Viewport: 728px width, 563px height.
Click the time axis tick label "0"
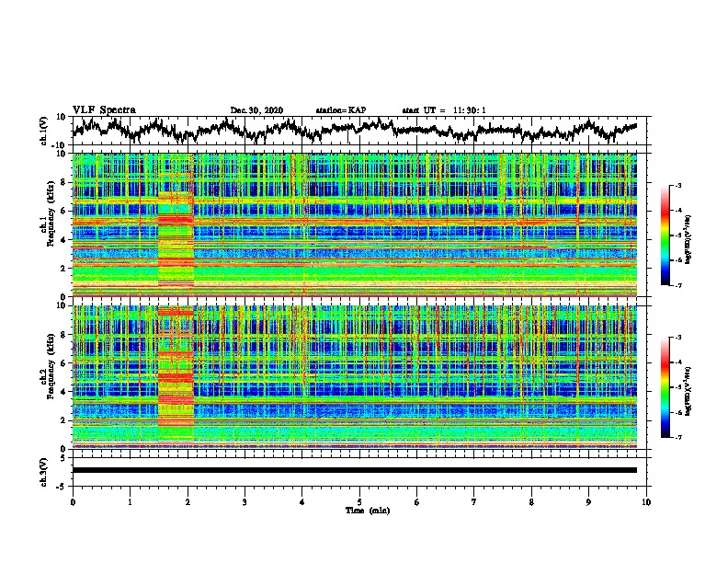click(x=73, y=502)
